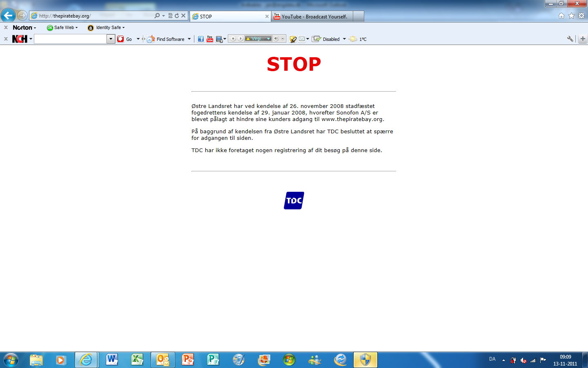Click the address bar search magnifier icon

157,16
